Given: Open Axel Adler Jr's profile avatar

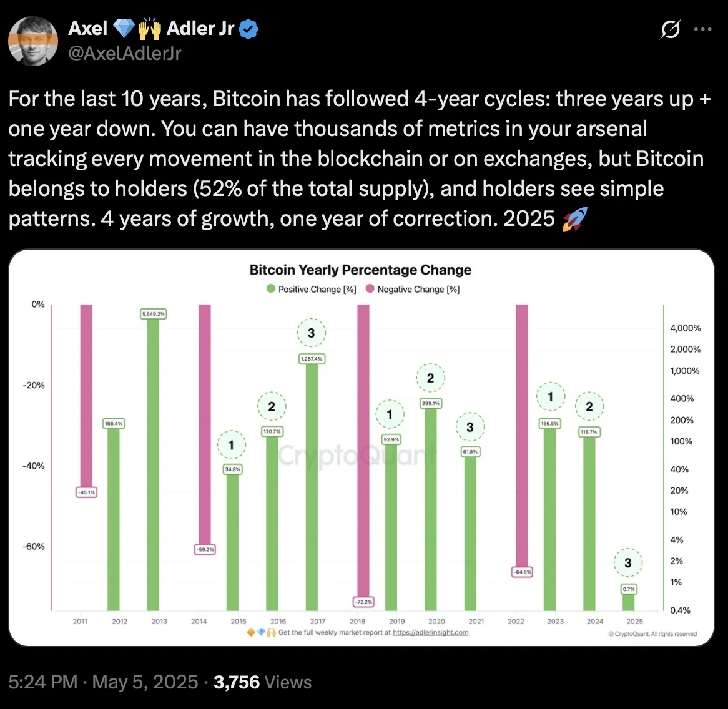Looking at the screenshot, I should tap(33, 41).
